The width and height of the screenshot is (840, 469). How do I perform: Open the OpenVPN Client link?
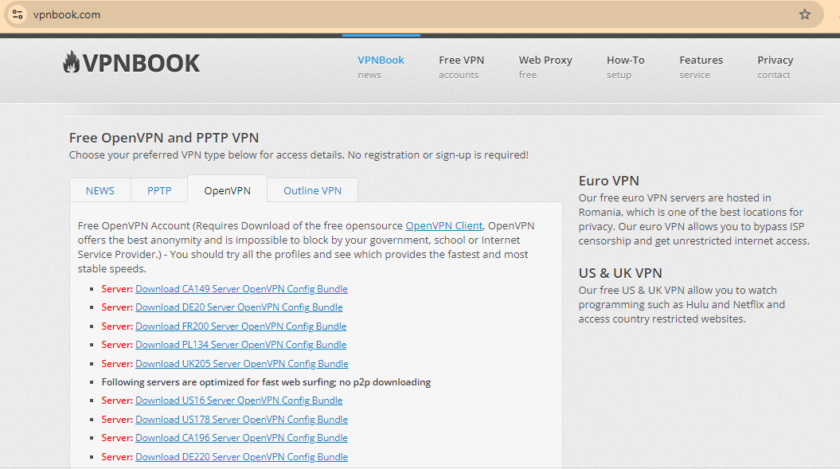(x=444, y=226)
